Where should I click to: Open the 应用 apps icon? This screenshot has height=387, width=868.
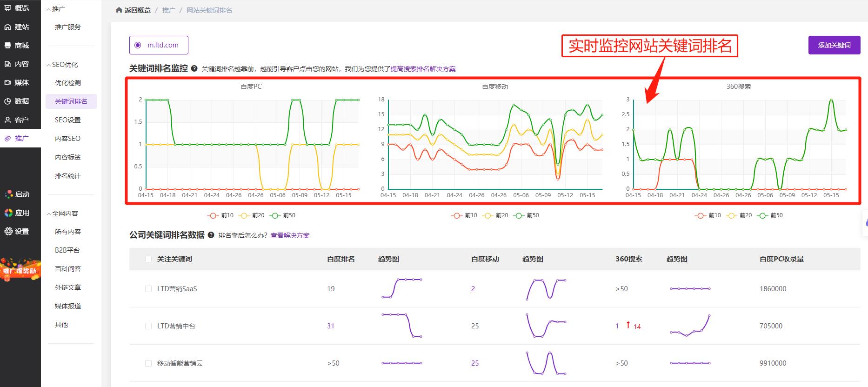[8, 213]
